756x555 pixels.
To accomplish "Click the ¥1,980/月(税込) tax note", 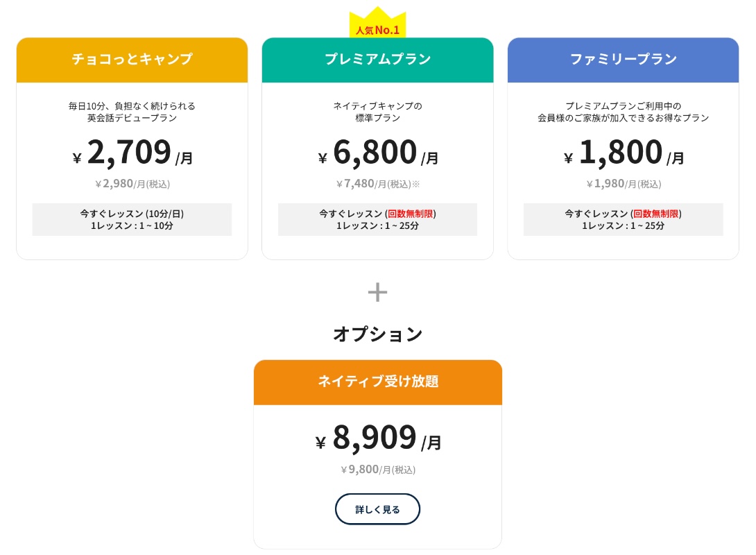I will tap(623, 184).
